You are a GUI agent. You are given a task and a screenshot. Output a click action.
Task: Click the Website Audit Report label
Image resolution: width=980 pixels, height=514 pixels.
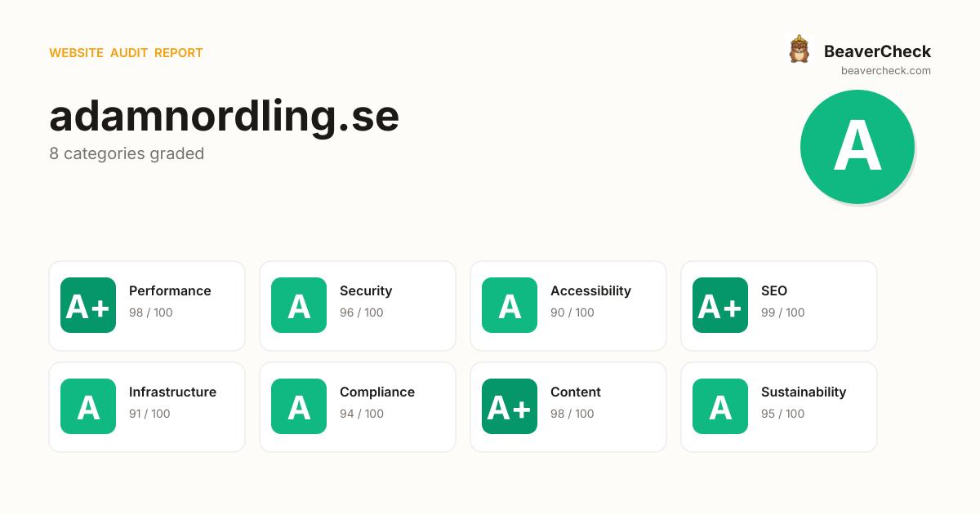pyautogui.click(x=126, y=53)
